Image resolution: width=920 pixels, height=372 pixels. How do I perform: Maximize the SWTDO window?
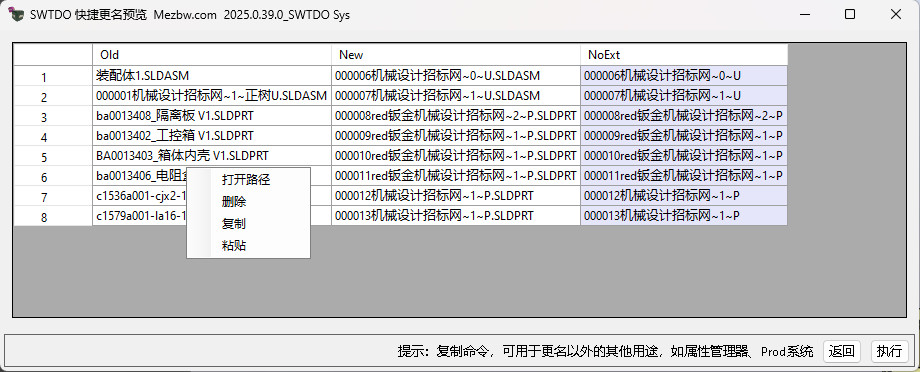(850, 15)
